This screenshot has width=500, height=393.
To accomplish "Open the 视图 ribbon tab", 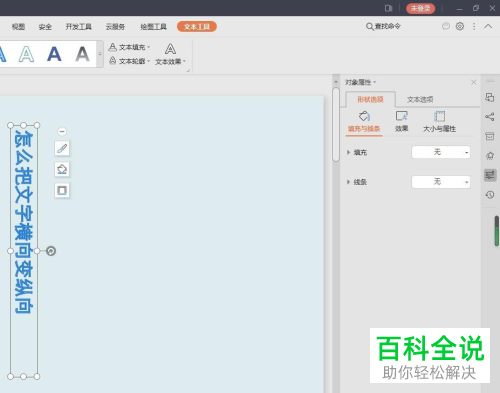I will tap(18, 27).
